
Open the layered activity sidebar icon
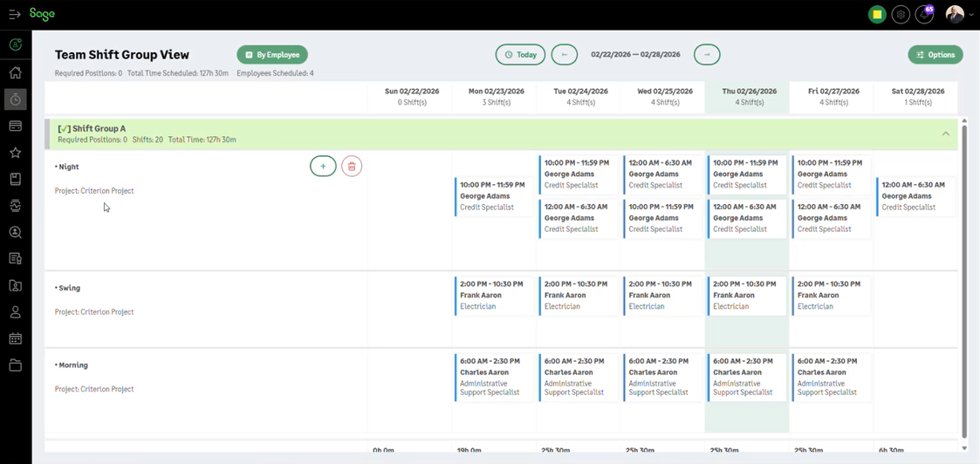click(16, 206)
